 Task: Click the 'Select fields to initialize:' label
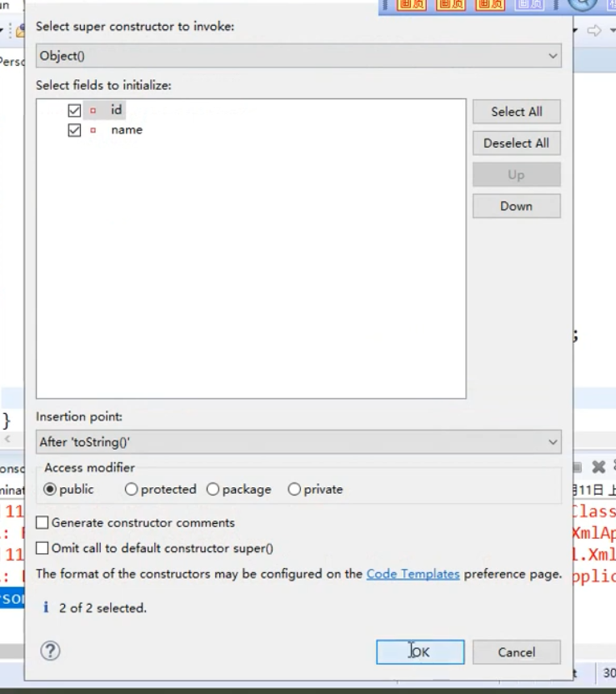103,85
